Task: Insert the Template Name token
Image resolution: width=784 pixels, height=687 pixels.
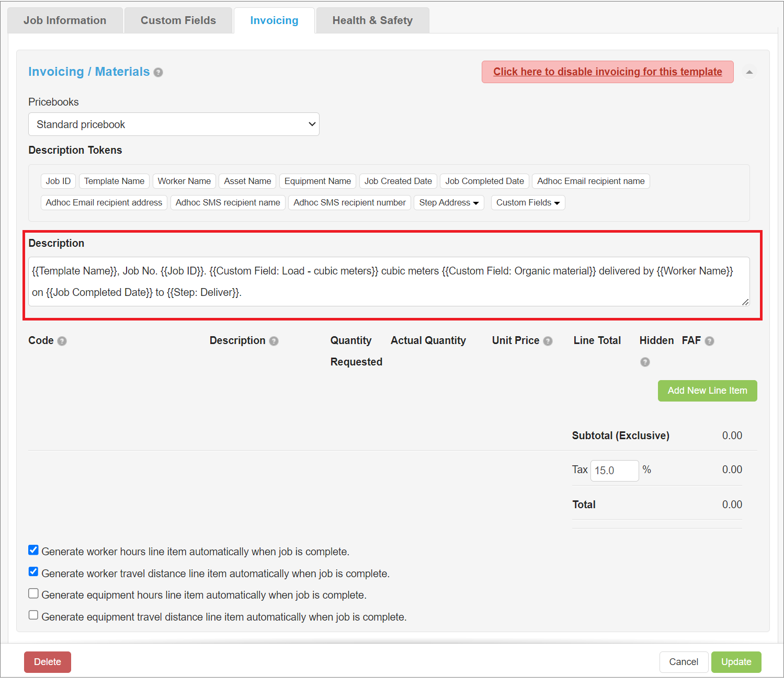Action: pos(114,181)
